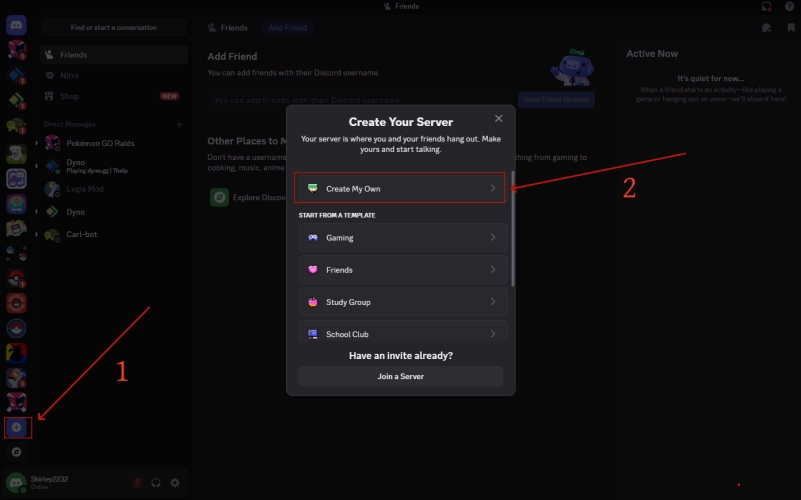The image size is (801, 500).
Task: Click the New Group DM icon in Friends header
Action: tap(766, 28)
